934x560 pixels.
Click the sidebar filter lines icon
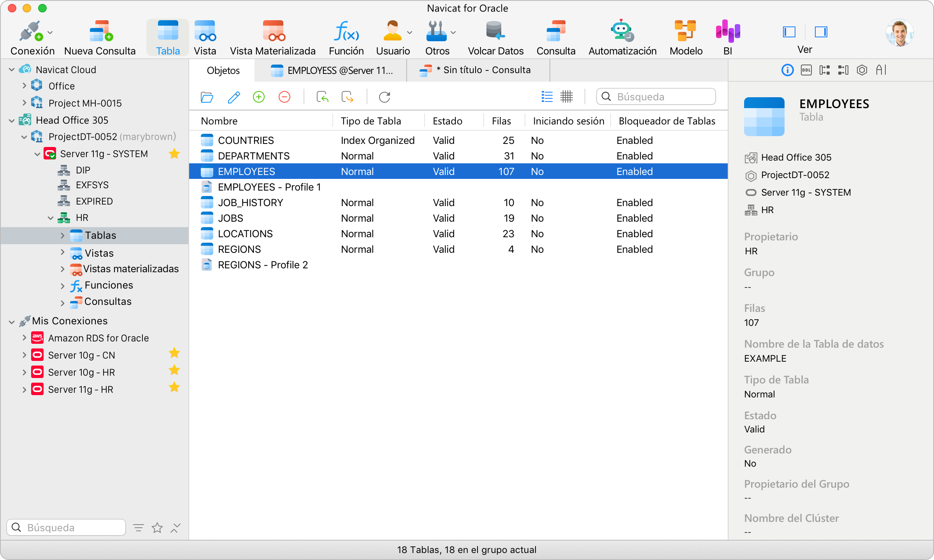(138, 528)
